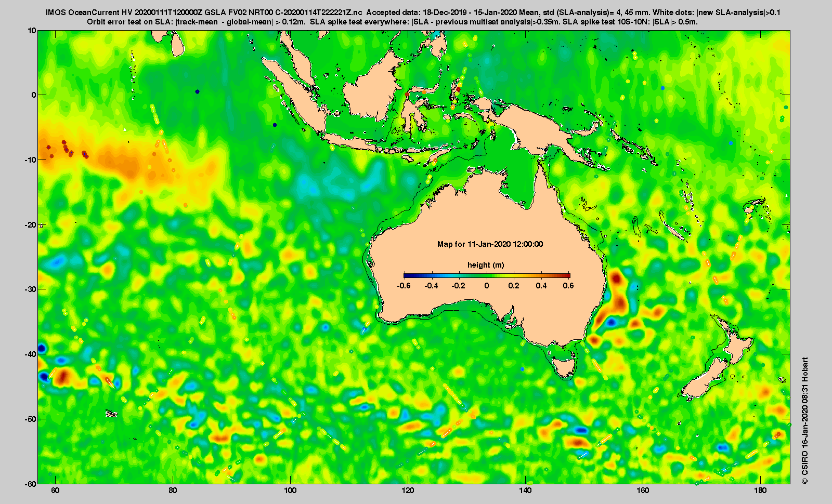Click the -0.2 colorbar tick label
The height and width of the screenshot is (504, 832).
[458, 286]
